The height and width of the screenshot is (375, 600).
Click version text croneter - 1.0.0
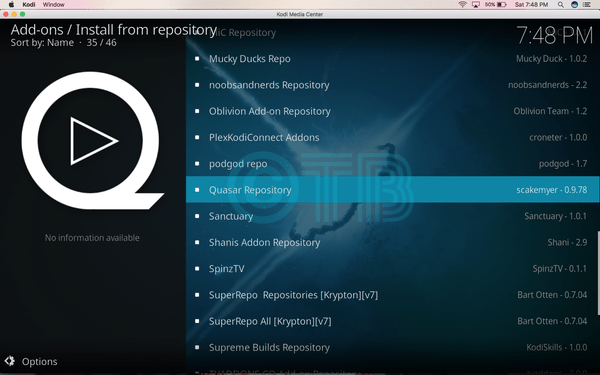[558, 137]
